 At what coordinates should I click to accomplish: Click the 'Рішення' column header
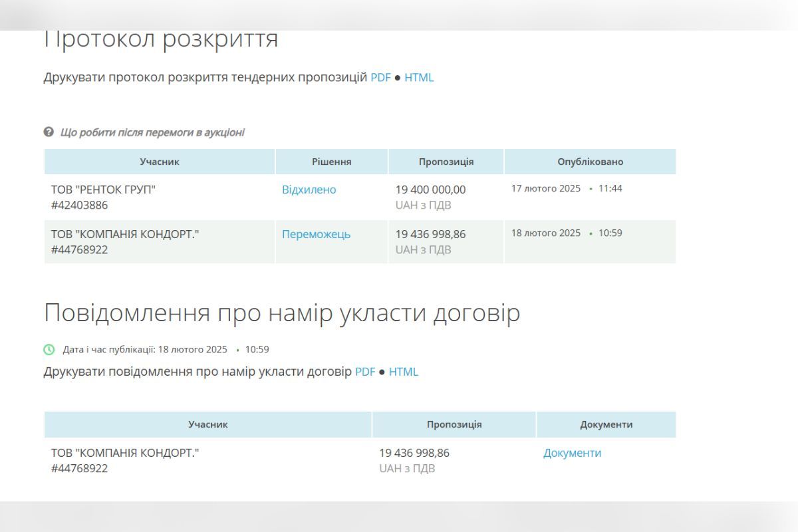(331, 161)
